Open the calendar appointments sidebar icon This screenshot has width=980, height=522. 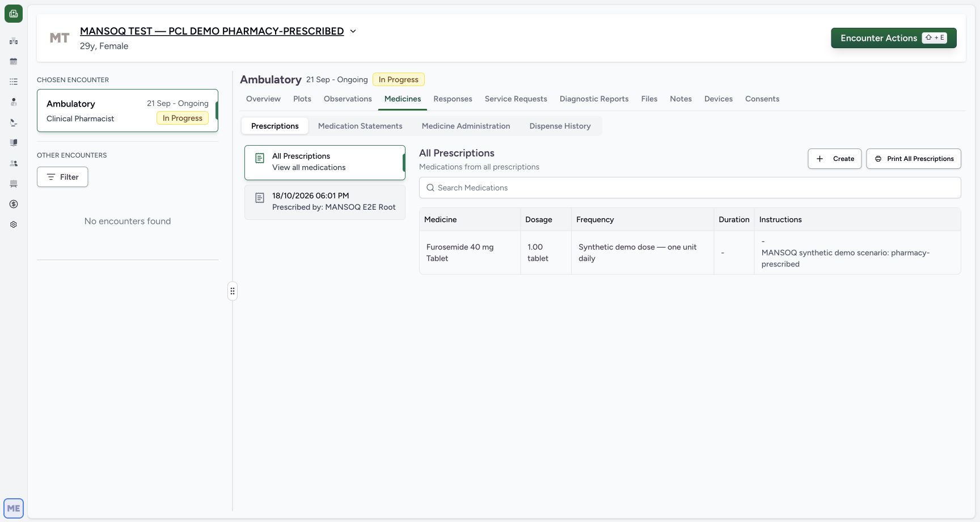[14, 61]
